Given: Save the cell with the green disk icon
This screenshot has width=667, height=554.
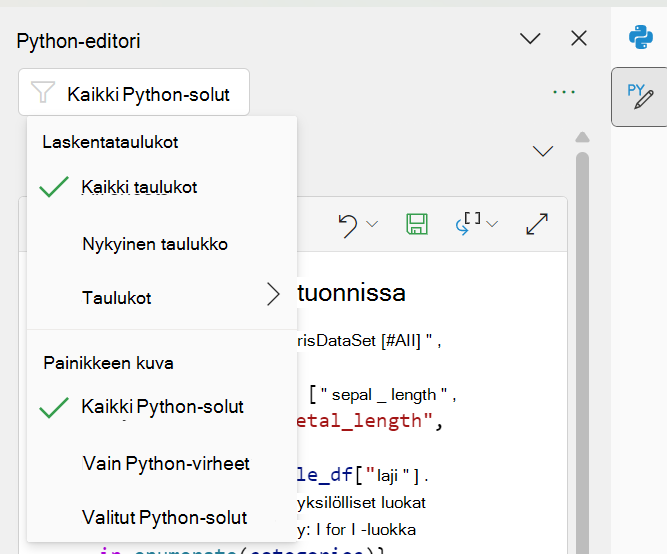Looking at the screenshot, I should point(417,224).
